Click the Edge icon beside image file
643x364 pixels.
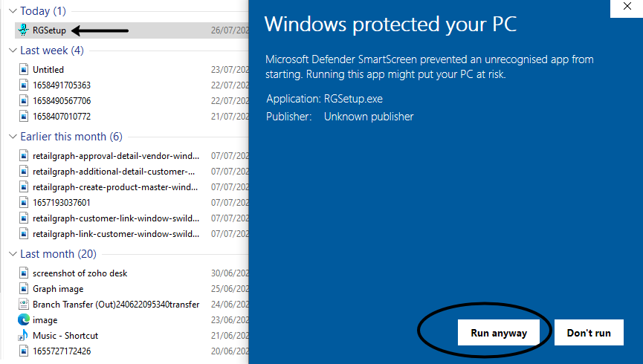pyautogui.click(x=24, y=319)
